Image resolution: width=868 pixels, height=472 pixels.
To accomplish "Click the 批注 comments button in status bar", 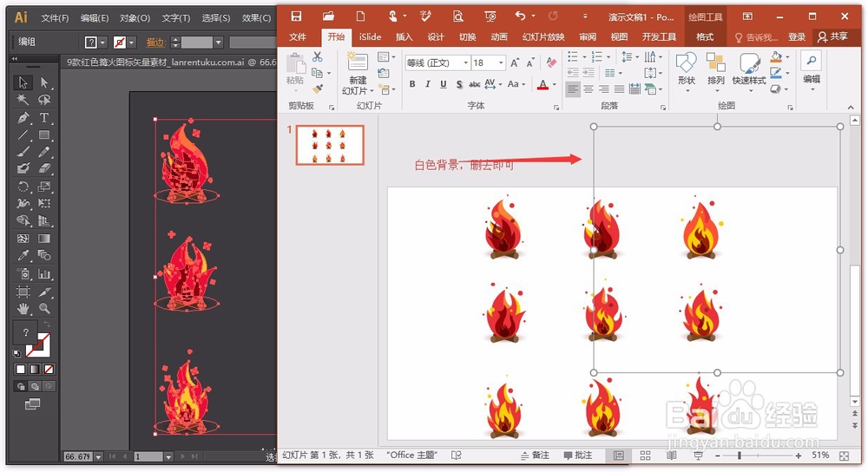I will (578, 455).
